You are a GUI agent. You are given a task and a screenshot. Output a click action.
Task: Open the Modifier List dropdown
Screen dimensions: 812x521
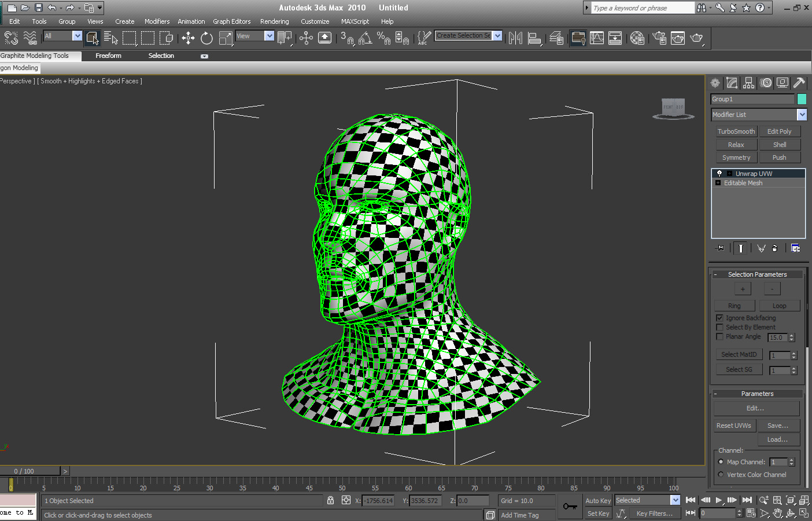[x=802, y=115]
